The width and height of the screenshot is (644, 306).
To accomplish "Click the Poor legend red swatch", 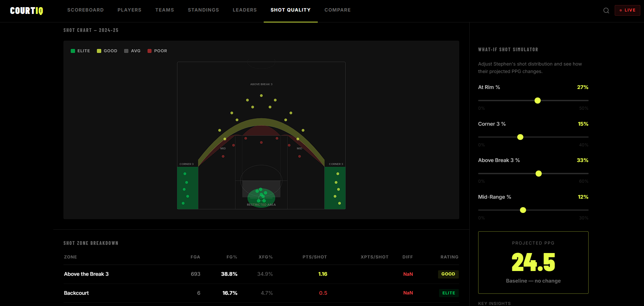I will pos(150,51).
